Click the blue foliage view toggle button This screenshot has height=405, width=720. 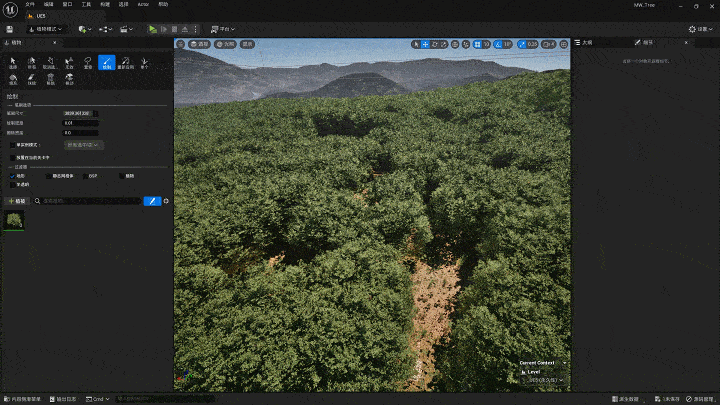click(152, 201)
